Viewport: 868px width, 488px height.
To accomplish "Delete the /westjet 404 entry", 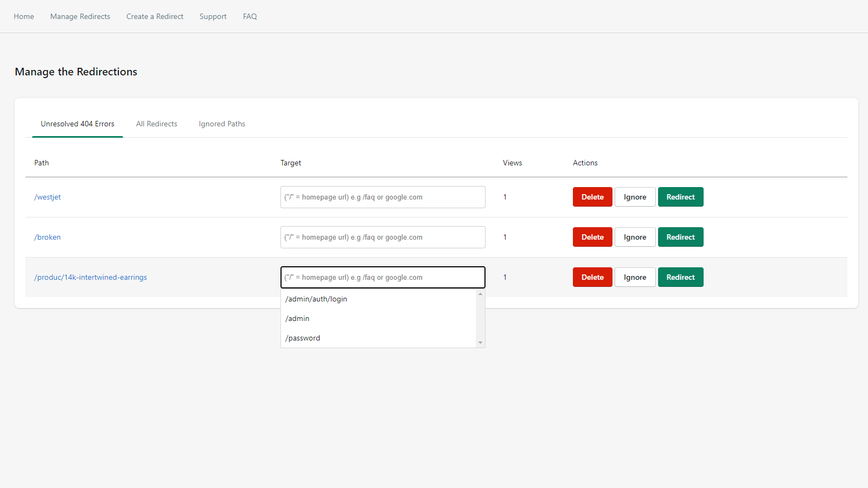I will pos(592,197).
